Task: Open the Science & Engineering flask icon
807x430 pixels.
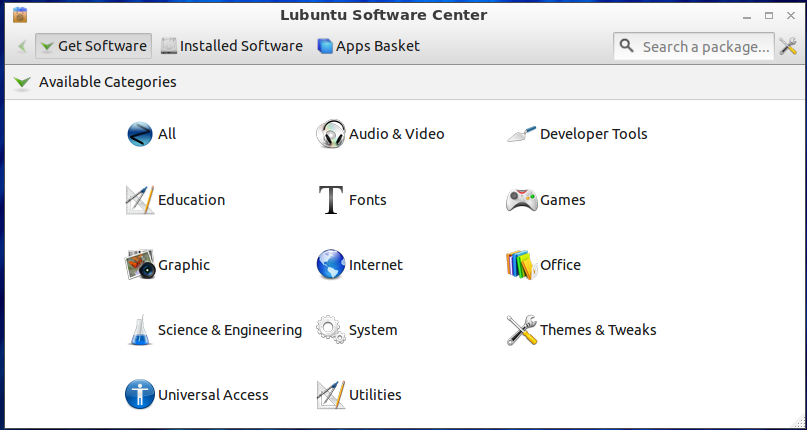Action: click(140, 330)
